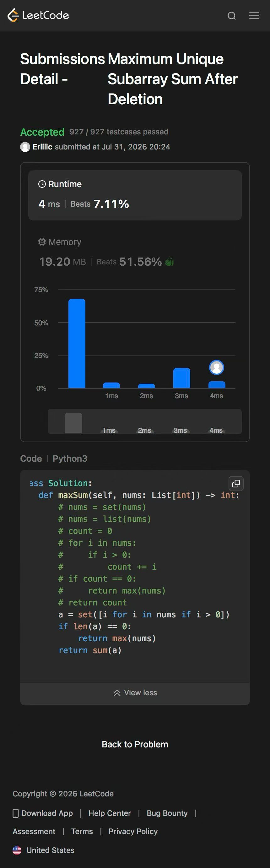Click the chip icon next to Memory
Viewport: 270px width, 868px height.
click(42, 242)
